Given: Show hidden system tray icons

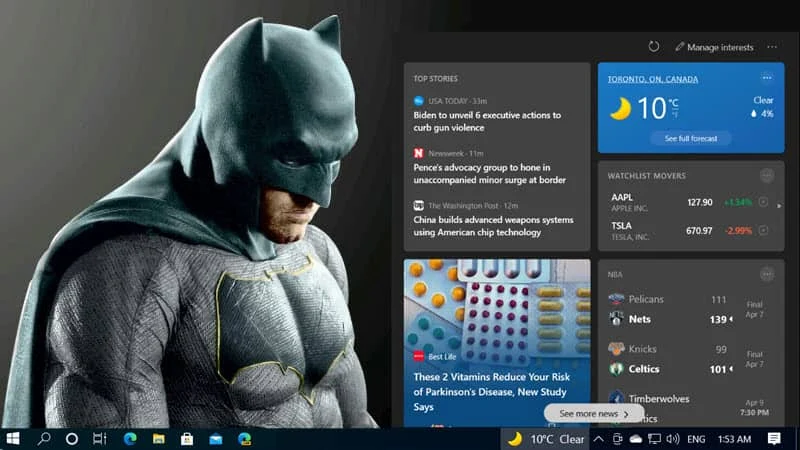Looking at the screenshot, I should pos(598,439).
